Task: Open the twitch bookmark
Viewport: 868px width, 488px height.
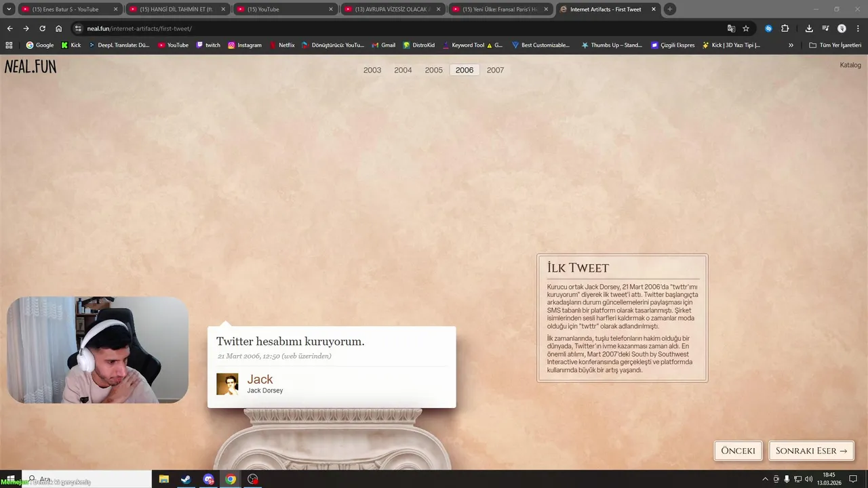Action: (208, 45)
